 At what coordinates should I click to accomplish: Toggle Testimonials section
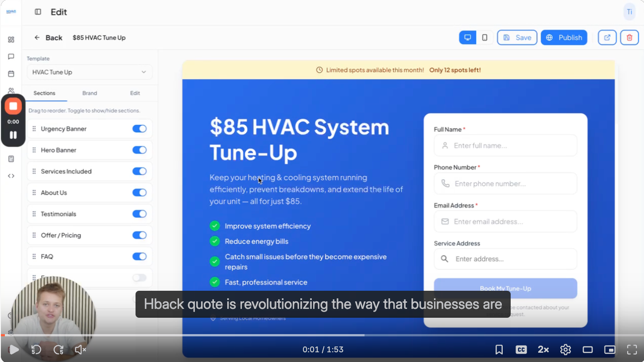(x=140, y=214)
